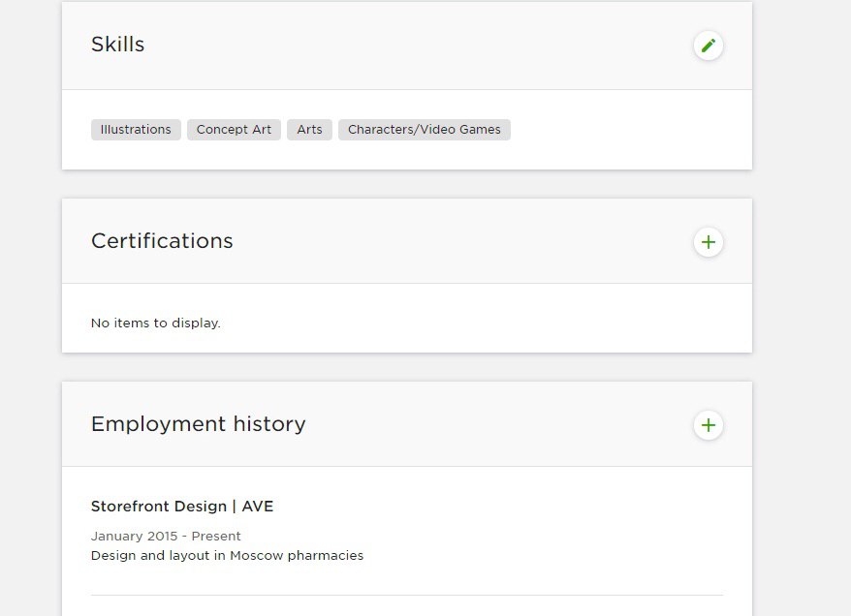Screen dimensions: 851x616
Task: Click the January 2015 - Present date
Action: tap(166, 537)
